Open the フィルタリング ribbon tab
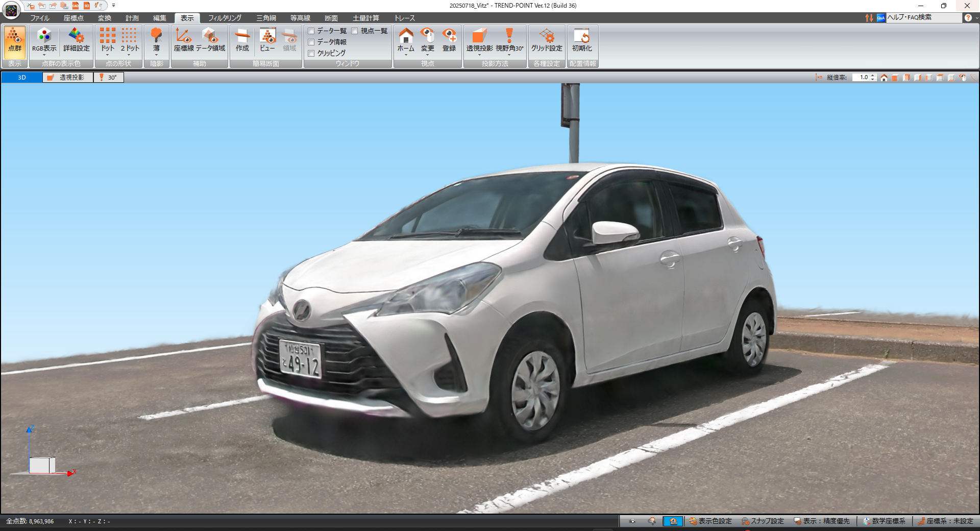Screen dimensions: 980x531 tap(225, 18)
